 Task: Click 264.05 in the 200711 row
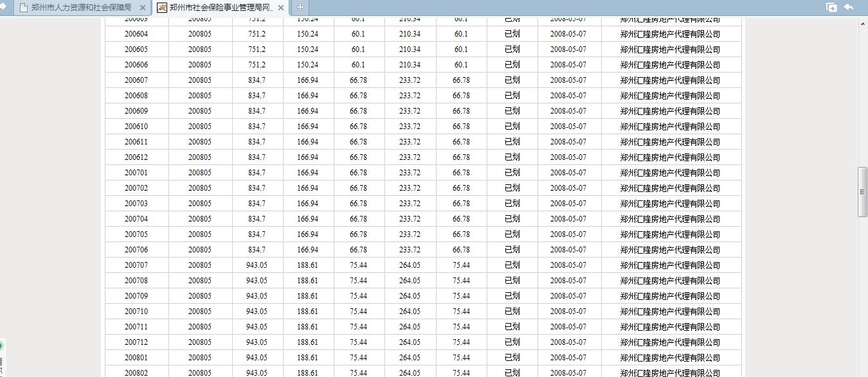[x=410, y=327]
